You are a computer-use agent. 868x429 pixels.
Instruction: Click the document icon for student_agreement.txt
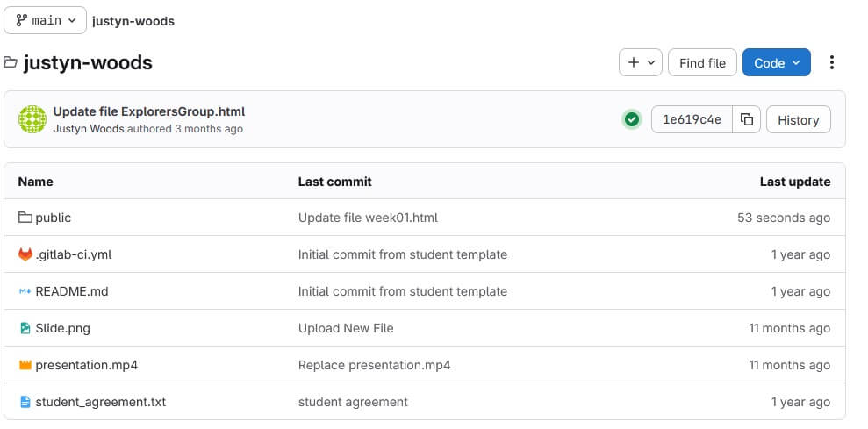click(25, 402)
